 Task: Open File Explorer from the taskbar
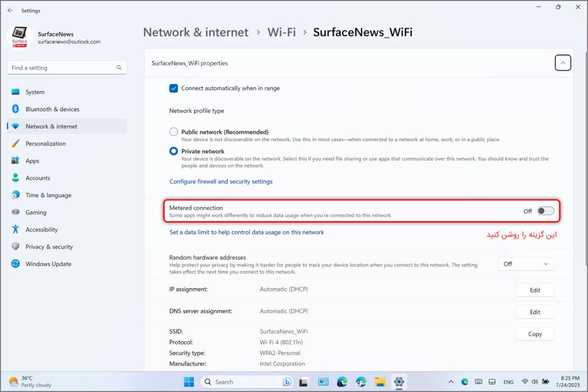(x=380, y=382)
